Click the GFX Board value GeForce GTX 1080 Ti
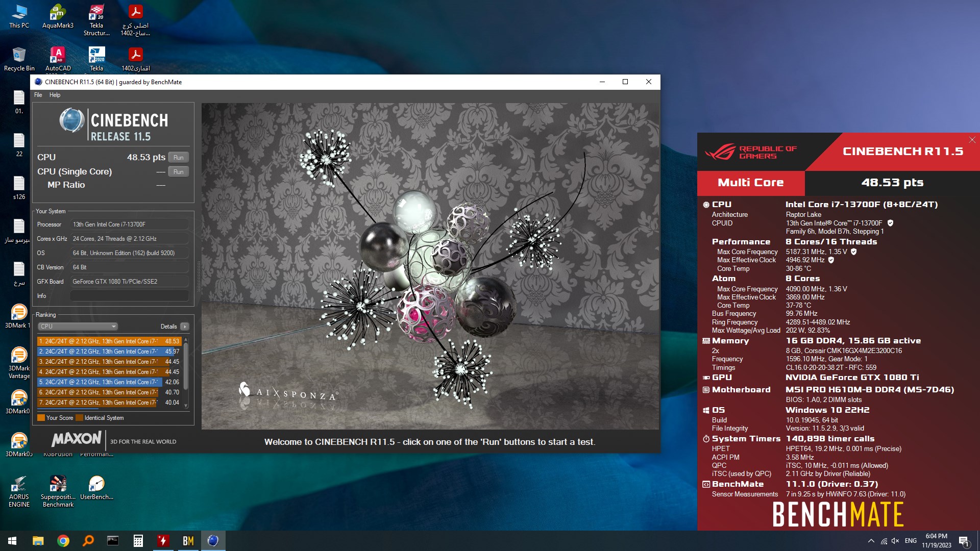Image resolution: width=980 pixels, height=551 pixels. (130, 282)
